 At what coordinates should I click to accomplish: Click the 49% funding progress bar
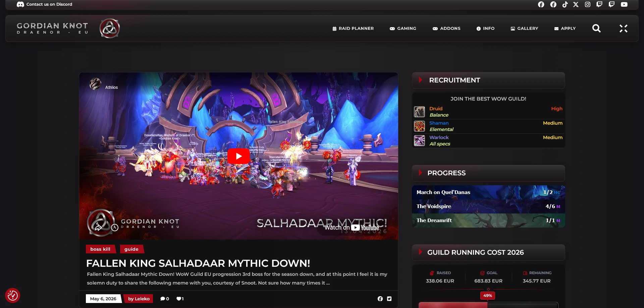pyautogui.click(x=488, y=305)
